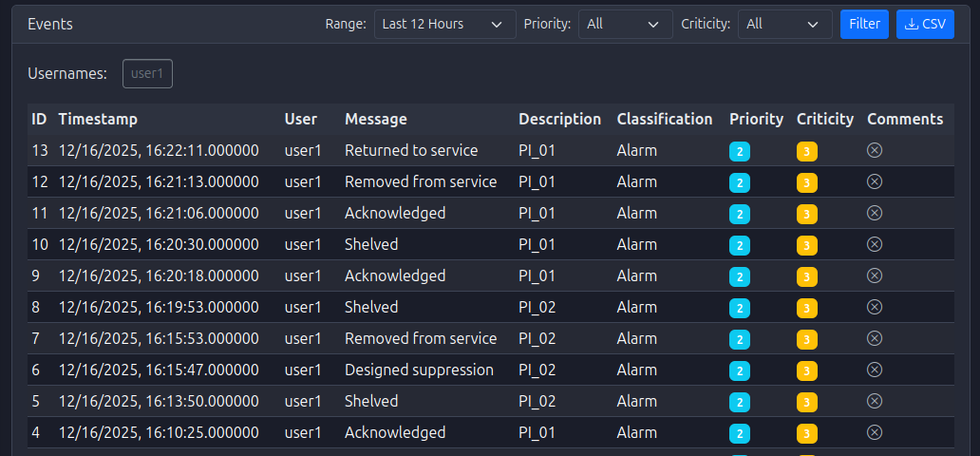The width and height of the screenshot is (980, 456).
Task: Select 'Returned to service' message cell
Action: [411, 150]
